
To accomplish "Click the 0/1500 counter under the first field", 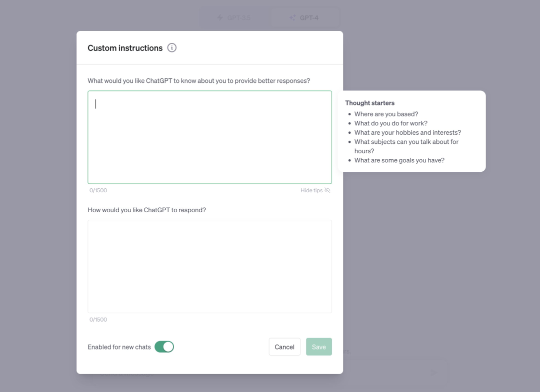I will (98, 190).
